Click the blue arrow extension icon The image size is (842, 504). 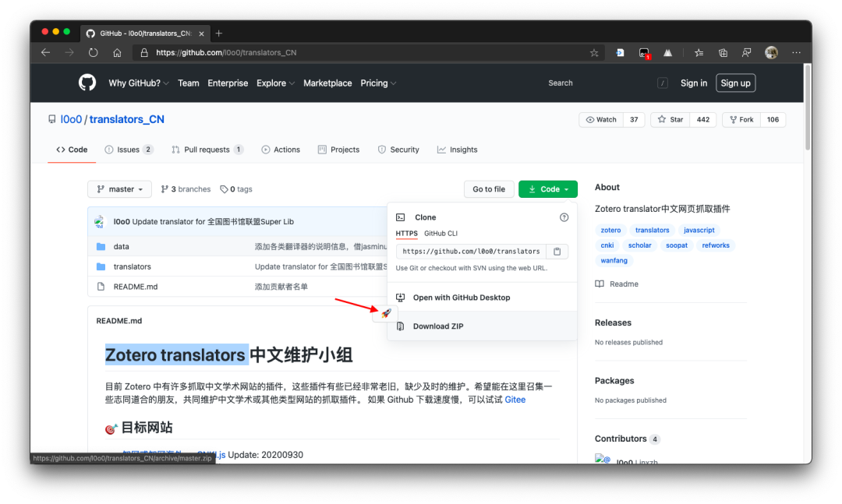click(620, 53)
